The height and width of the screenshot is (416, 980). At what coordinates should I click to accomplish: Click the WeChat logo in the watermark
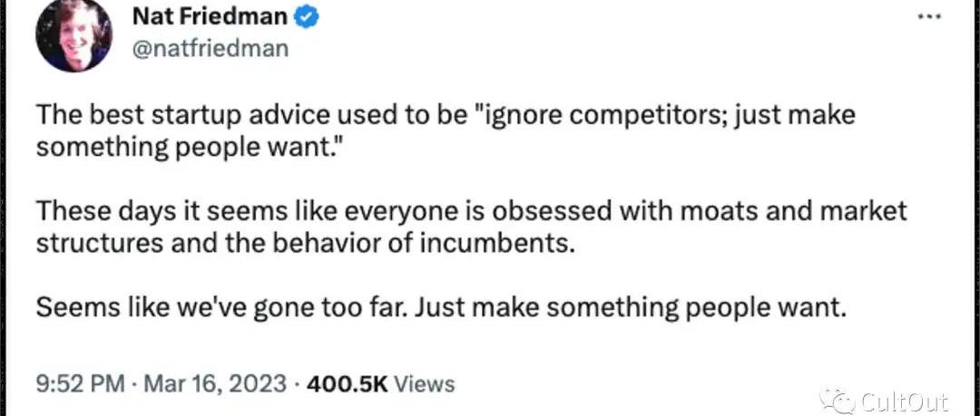click(838, 399)
